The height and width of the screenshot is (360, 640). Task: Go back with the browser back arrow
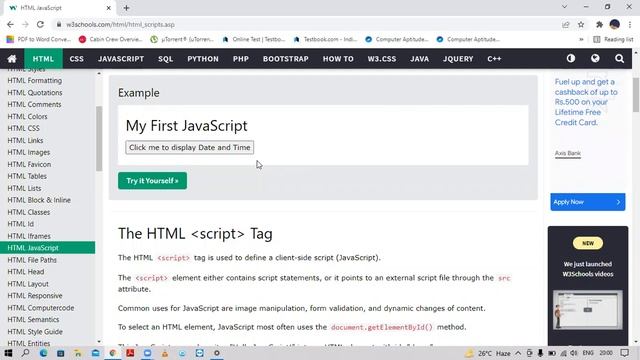point(11,24)
